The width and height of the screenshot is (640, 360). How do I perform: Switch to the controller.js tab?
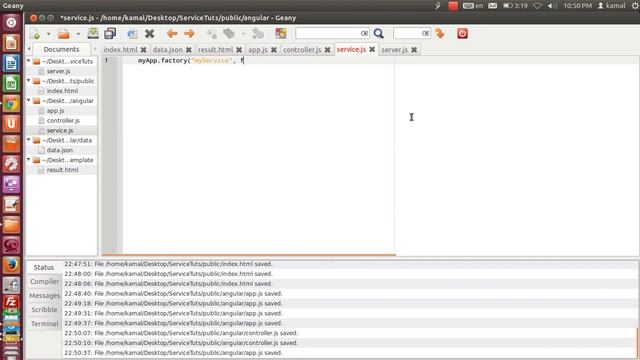coord(302,49)
